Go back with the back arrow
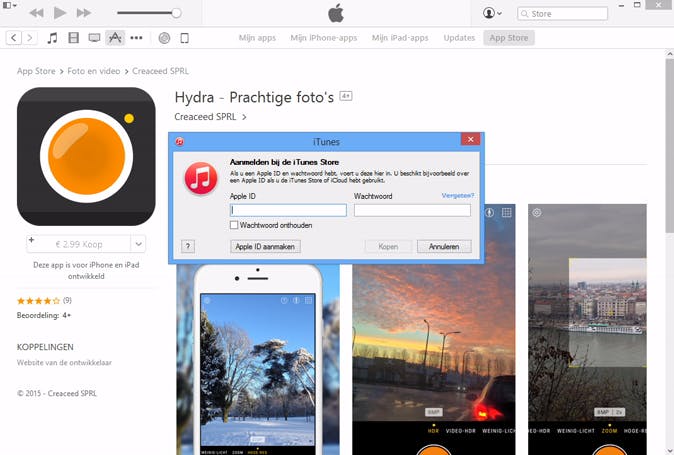Viewport: 674px width, 455px height. [14, 38]
